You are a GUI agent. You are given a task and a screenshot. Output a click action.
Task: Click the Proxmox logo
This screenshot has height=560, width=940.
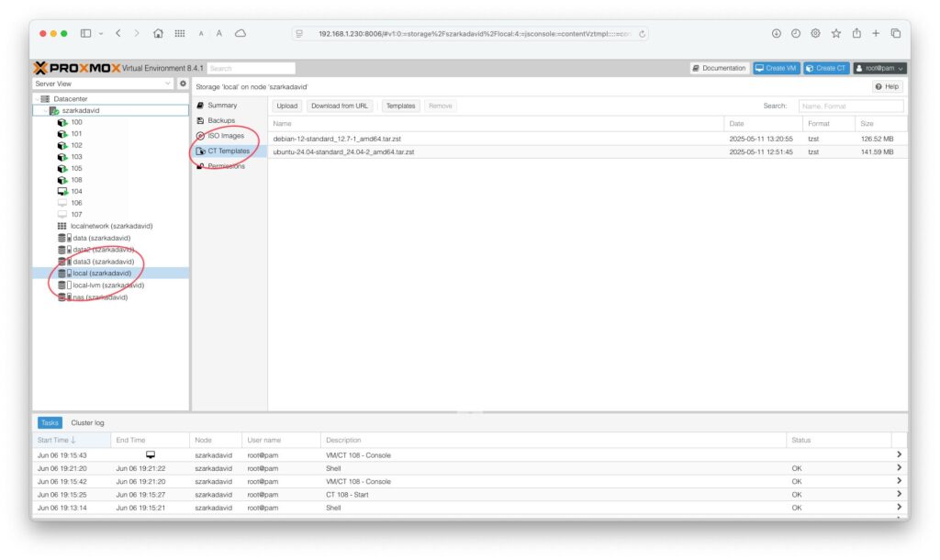tap(77, 68)
